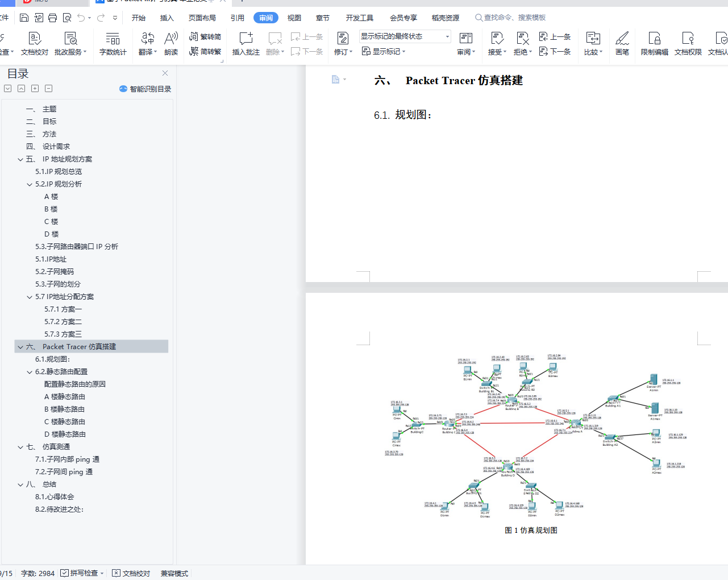Click the 字数: 2984 status bar entry

[x=38, y=573]
